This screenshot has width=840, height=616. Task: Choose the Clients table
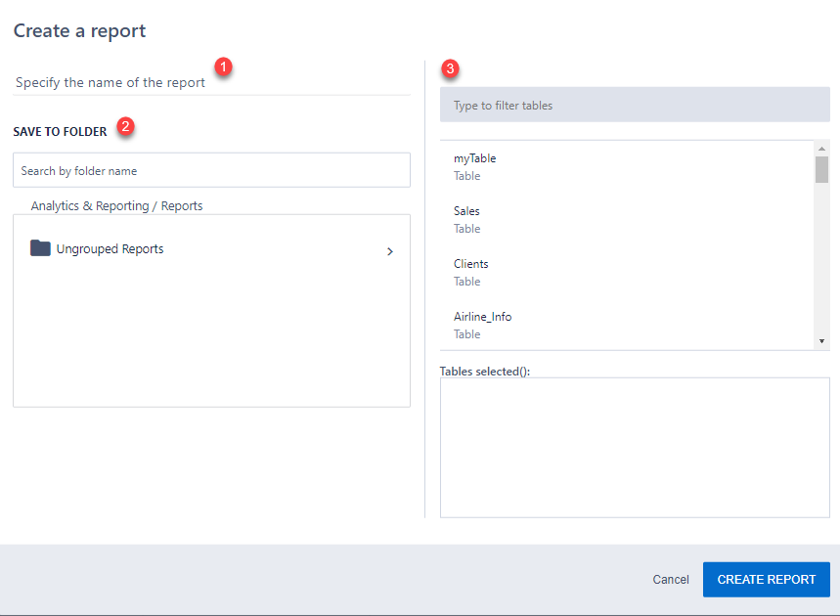[x=470, y=264]
